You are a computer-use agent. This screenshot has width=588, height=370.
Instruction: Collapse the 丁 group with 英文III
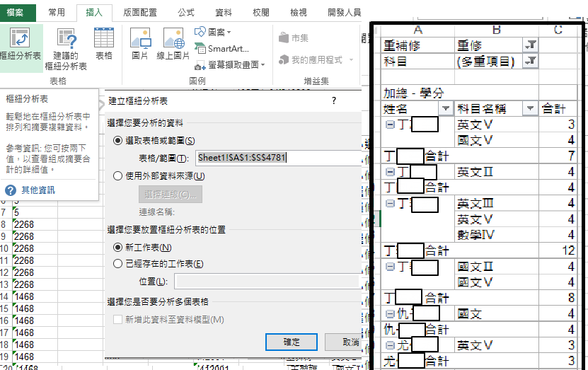tap(390, 204)
